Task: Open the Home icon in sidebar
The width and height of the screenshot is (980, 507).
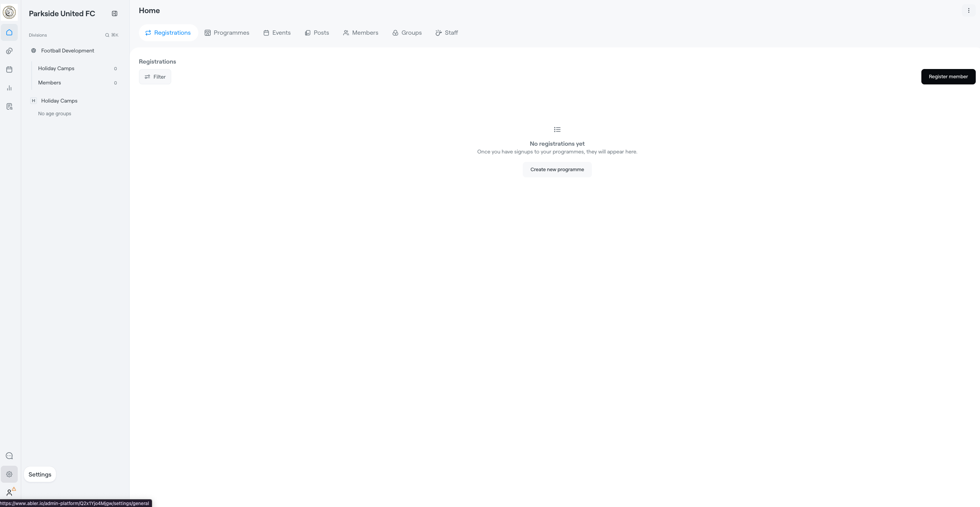Action: coord(9,32)
